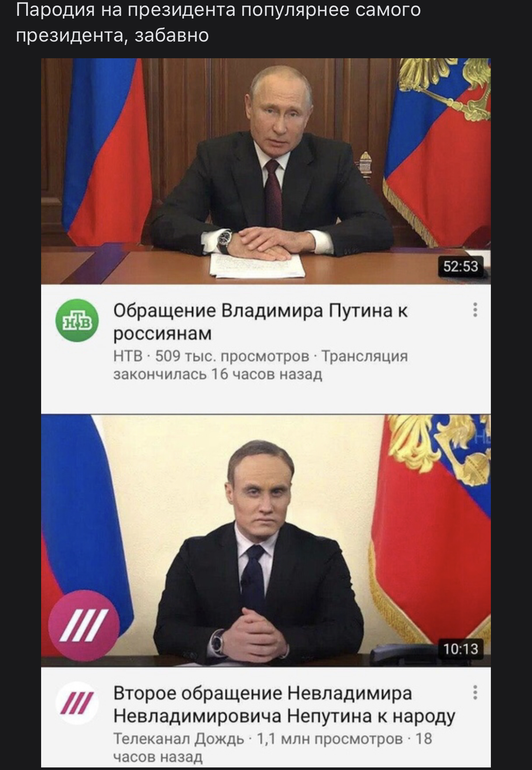The height and width of the screenshot is (770, 532).
Task: Open the three-dot menu for the Дождь video
Action: coord(475,692)
